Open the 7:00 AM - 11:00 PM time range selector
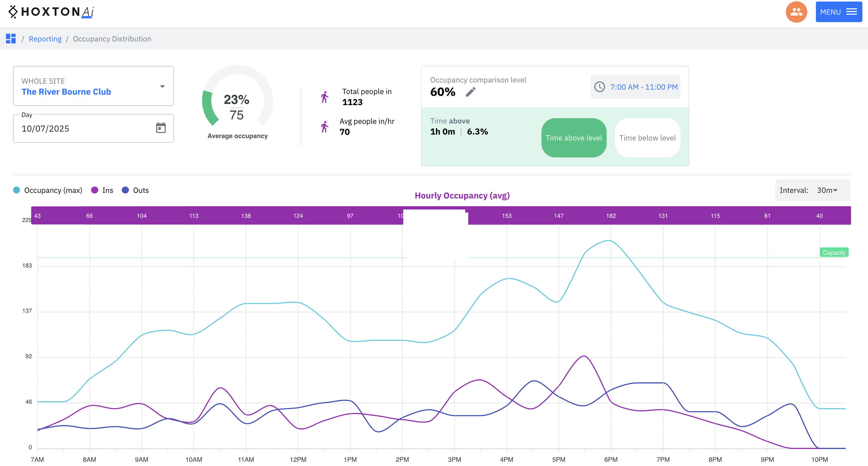Screen dimensions: 868x466 [x=643, y=87]
